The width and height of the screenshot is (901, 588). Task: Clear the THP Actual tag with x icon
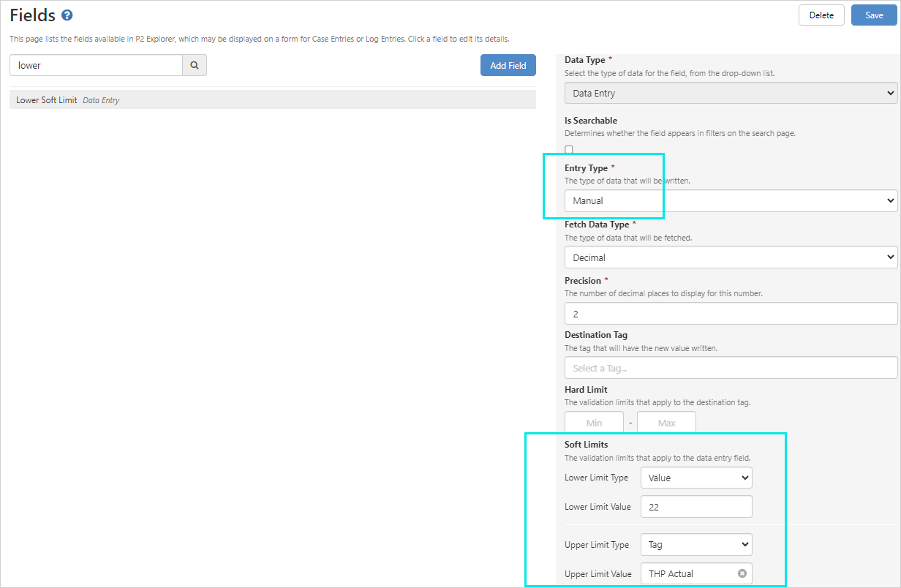(742, 573)
